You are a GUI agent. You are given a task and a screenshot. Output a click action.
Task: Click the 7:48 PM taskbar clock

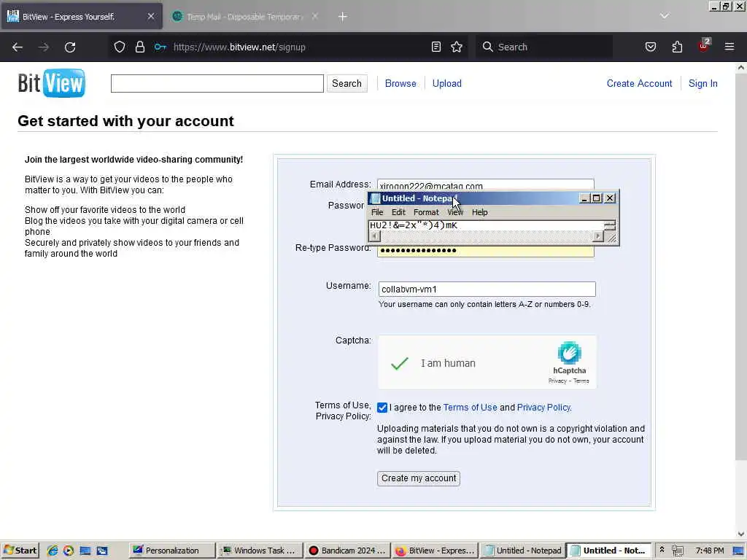709,551
